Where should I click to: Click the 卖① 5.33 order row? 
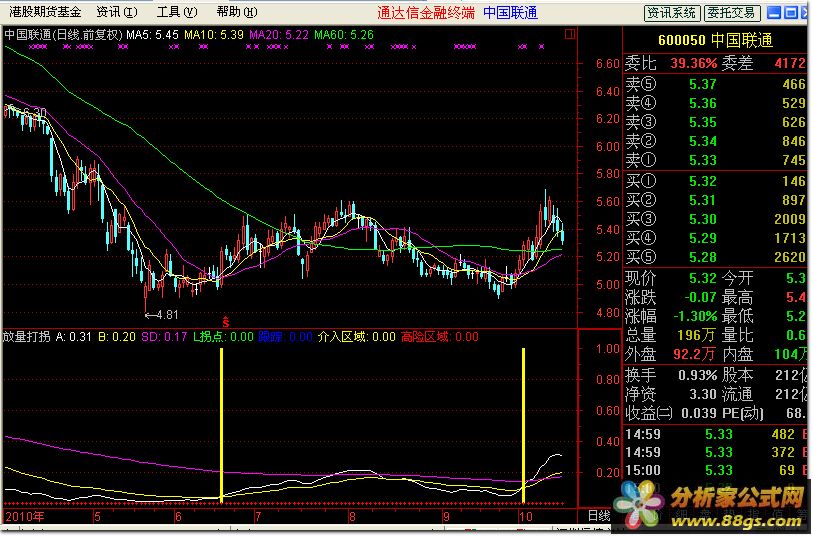(714, 160)
